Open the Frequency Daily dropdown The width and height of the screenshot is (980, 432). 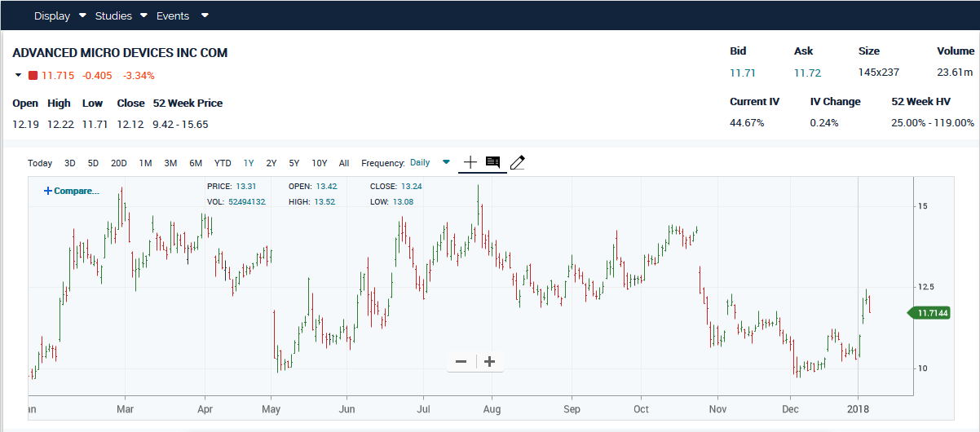click(446, 162)
